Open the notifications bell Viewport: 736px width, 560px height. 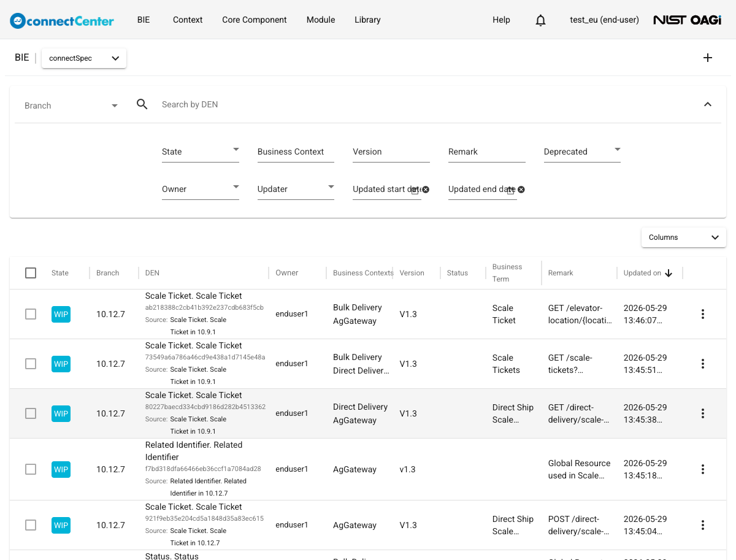(540, 20)
